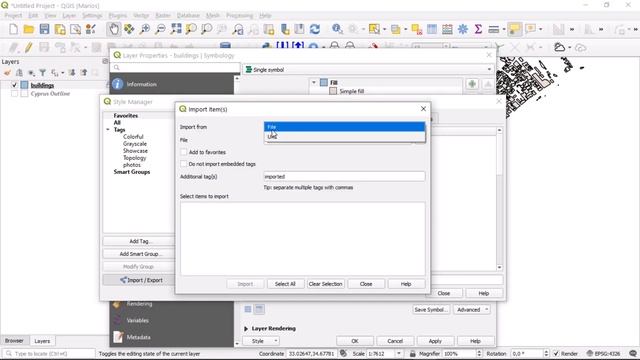This screenshot has height=360, width=640.
Task: Click the Additional tags input field
Action: coord(344,176)
